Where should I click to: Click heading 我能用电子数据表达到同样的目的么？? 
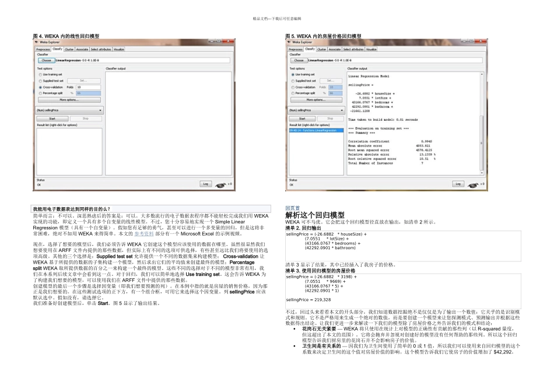tap(72, 209)
